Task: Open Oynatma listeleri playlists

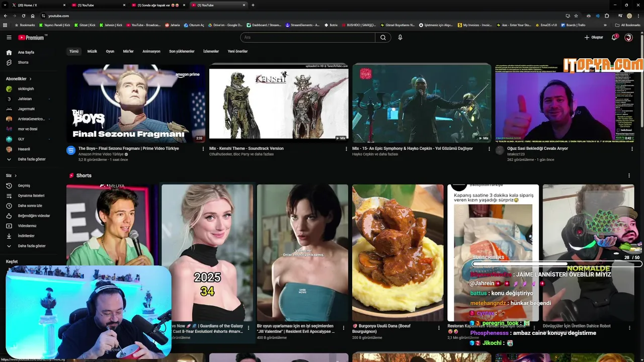Action: point(31,196)
